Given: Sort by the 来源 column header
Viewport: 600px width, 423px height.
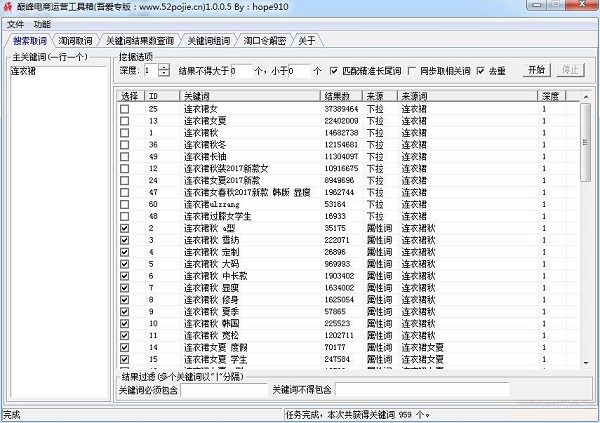Looking at the screenshot, I should coord(380,96).
